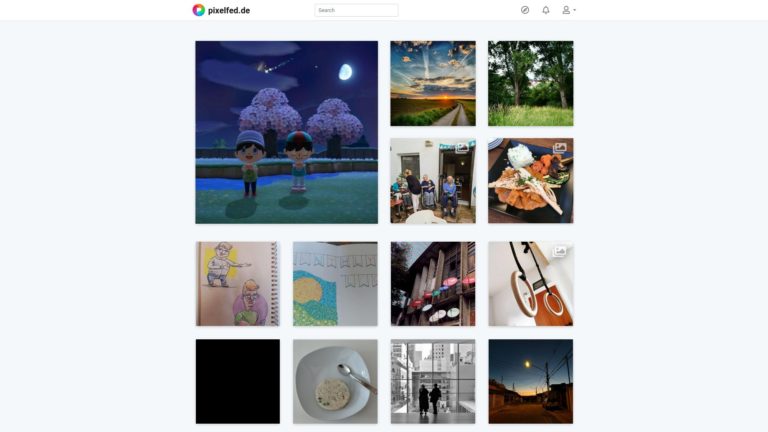Image resolution: width=768 pixels, height=432 pixels.
Task: Open the black-and-white silhouettes city photo
Action: 433,382
